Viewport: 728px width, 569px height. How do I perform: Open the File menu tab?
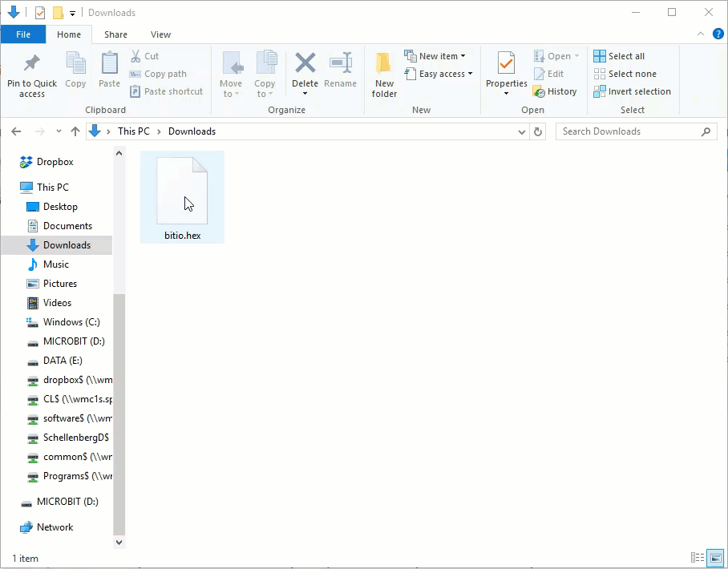23,34
